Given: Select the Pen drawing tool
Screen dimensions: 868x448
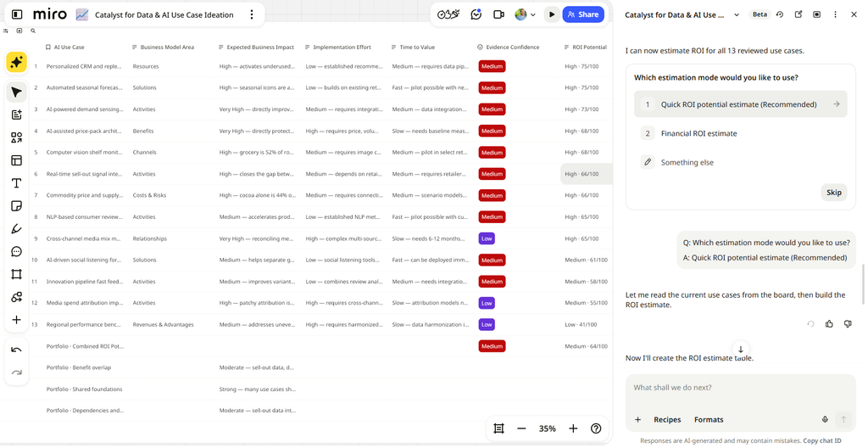Looking at the screenshot, I should pos(17,228).
